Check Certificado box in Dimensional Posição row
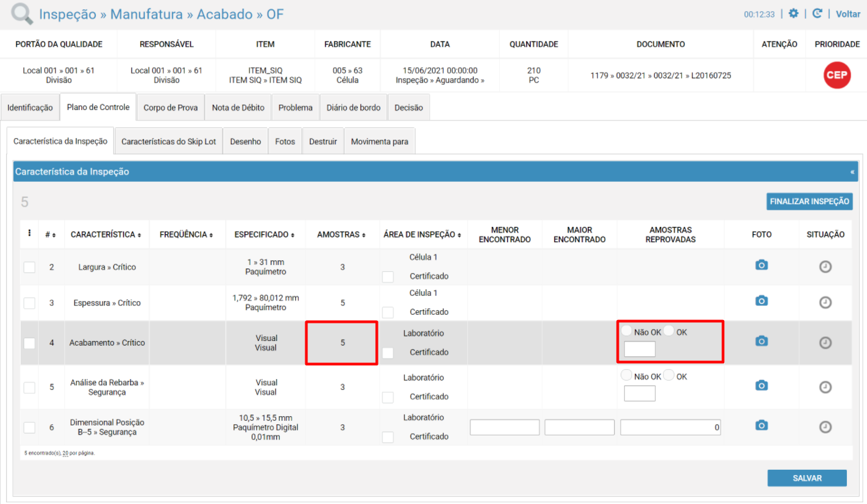867x504 pixels. pos(388,437)
